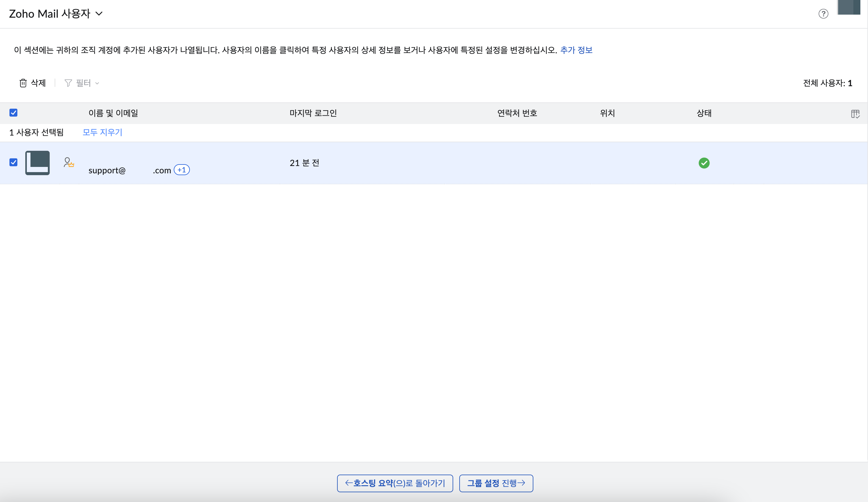Image resolution: width=868 pixels, height=502 pixels.
Task: Open the help question mark icon
Action: (823, 14)
